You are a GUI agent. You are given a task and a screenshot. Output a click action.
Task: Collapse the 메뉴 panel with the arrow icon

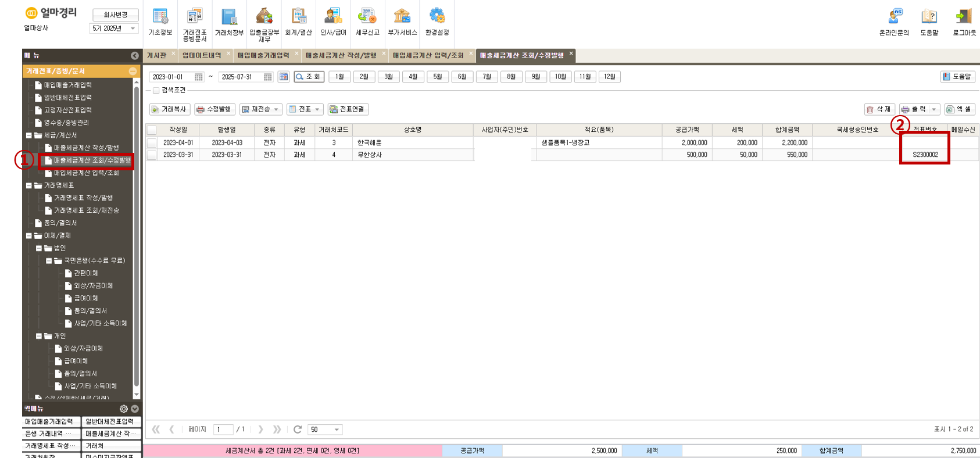pos(135,56)
